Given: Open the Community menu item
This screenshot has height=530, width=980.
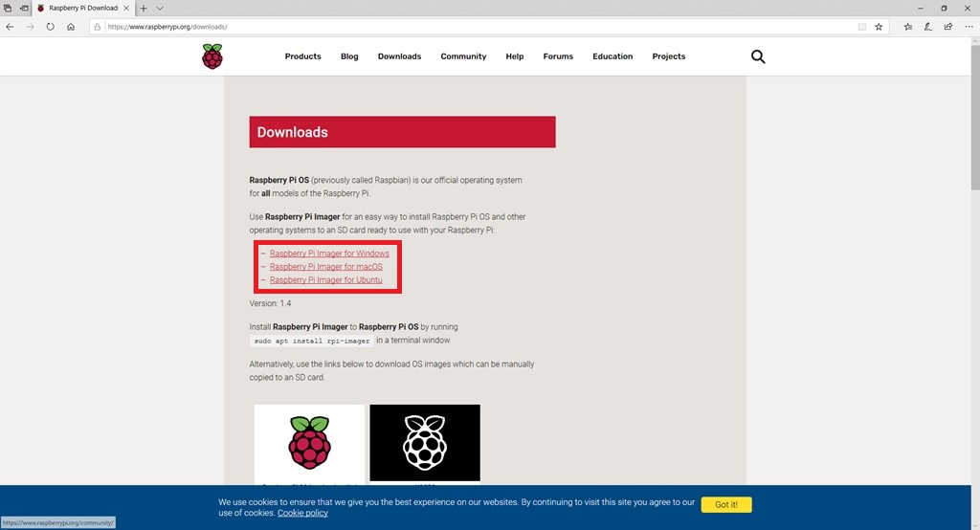Looking at the screenshot, I should [463, 56].
